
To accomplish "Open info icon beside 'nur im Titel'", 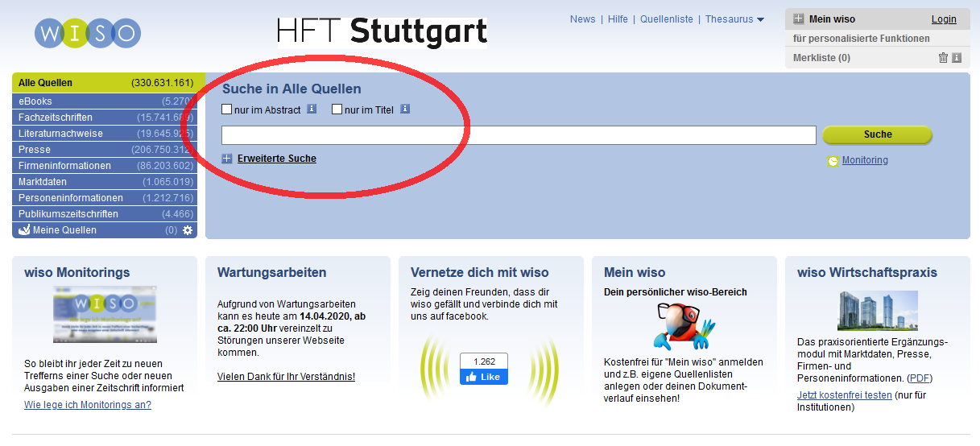I will click(x=405, y=109).
